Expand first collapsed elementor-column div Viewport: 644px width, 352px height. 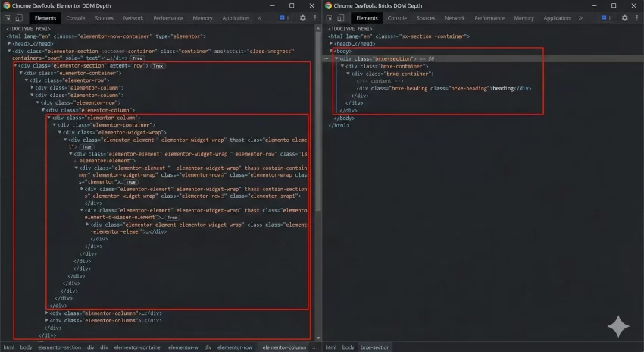[32, 88]
